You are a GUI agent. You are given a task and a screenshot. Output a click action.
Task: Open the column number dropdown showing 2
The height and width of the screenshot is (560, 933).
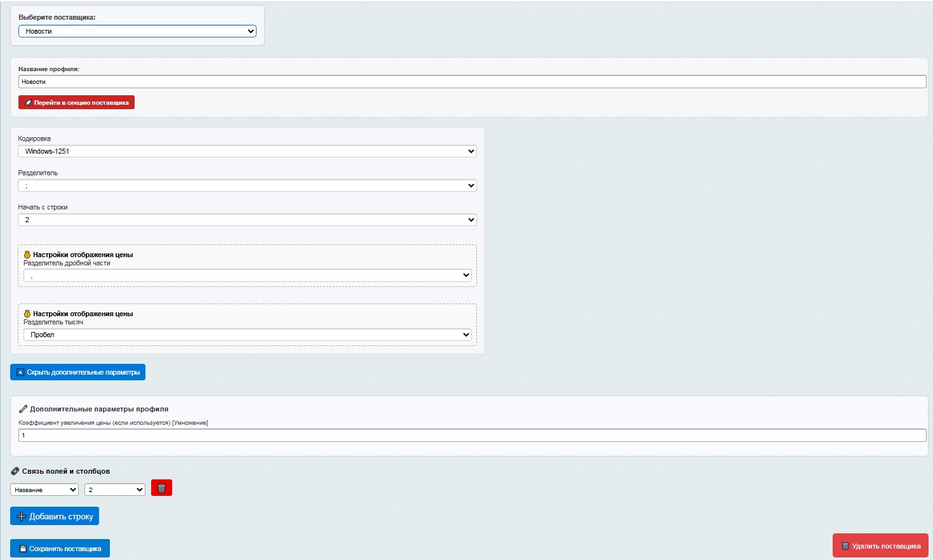(114, 490)
